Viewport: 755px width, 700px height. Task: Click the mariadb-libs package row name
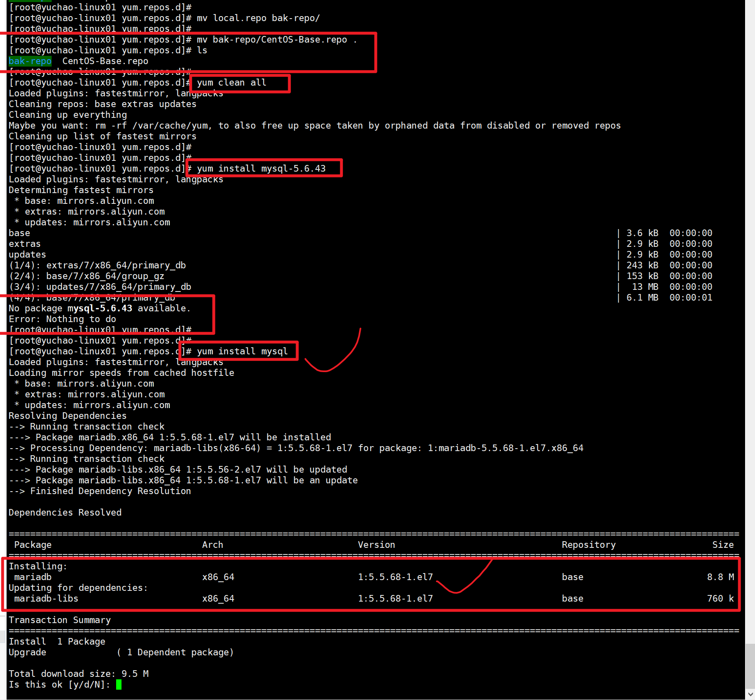point(46,599)
